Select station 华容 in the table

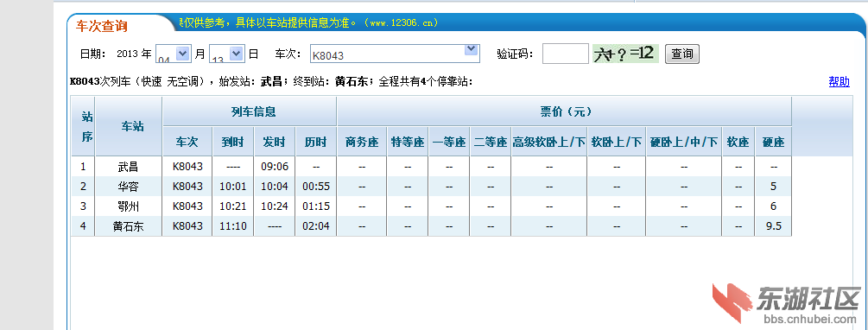pos(128,187)
